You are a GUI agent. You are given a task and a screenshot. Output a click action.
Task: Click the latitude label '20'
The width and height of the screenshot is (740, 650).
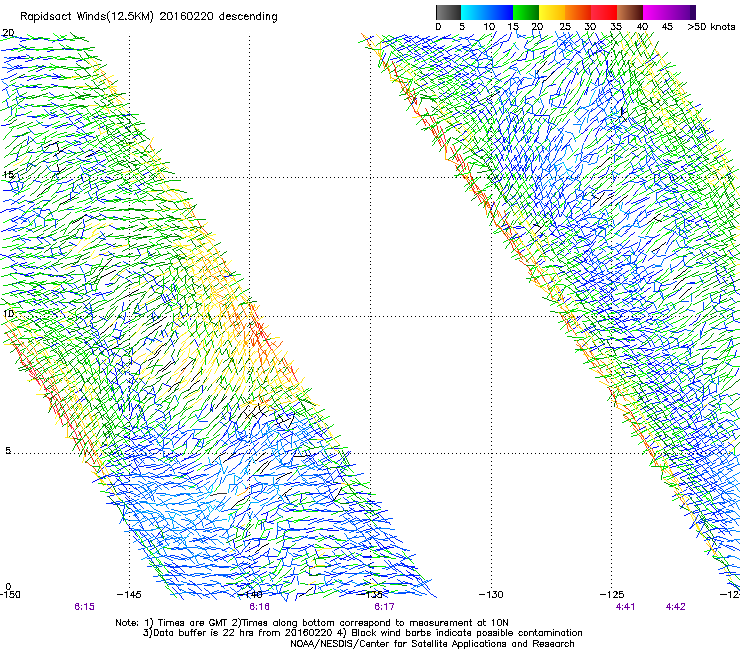8,33
